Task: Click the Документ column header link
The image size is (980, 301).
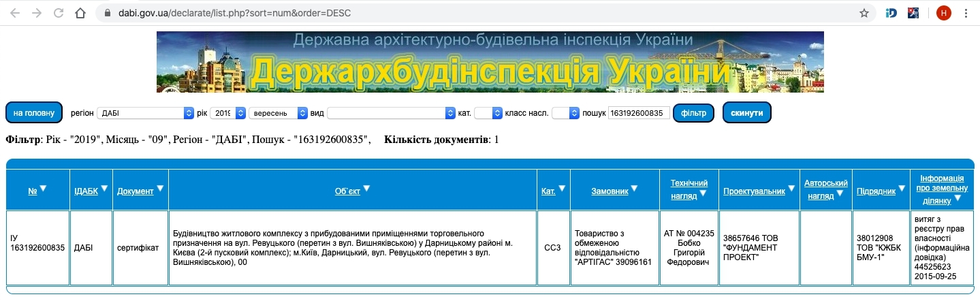Action: (135, 191)
